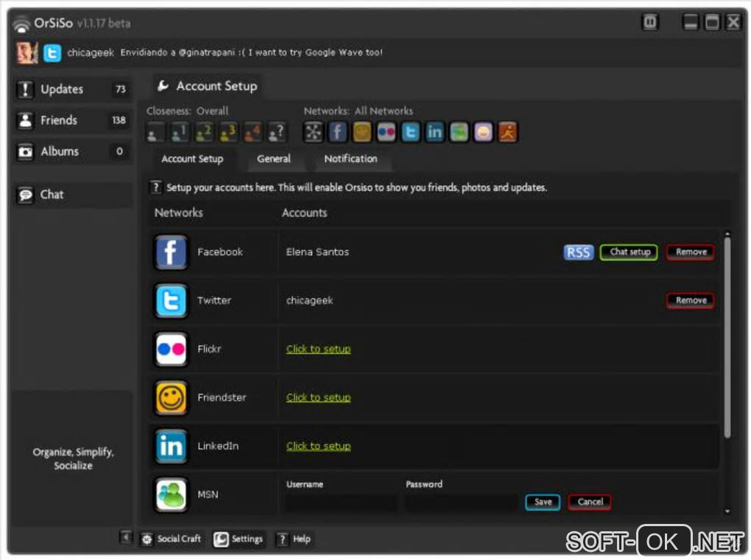751x560 pixels.
Task: Click to setup the Friendster account
Action: (x=319, y=398)
